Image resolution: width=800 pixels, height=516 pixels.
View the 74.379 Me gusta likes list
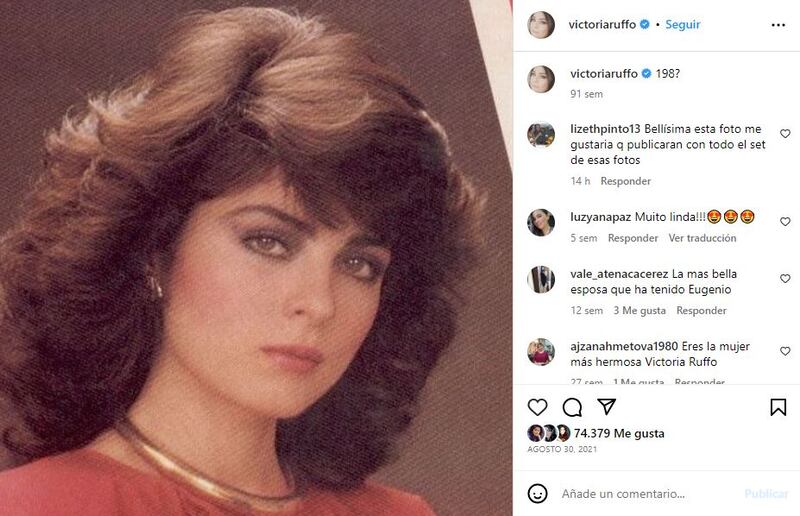click(x=619, y=433)
